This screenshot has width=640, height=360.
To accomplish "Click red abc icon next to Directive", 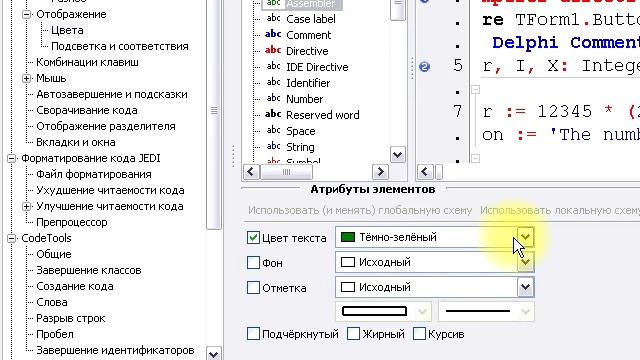I will point(273,50).
